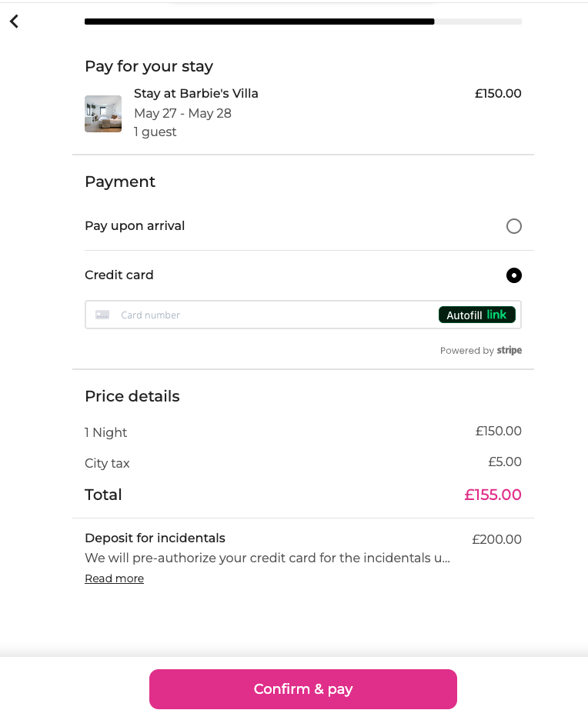Click the City tax row label
588x720 pixels.
pos(107,463)
